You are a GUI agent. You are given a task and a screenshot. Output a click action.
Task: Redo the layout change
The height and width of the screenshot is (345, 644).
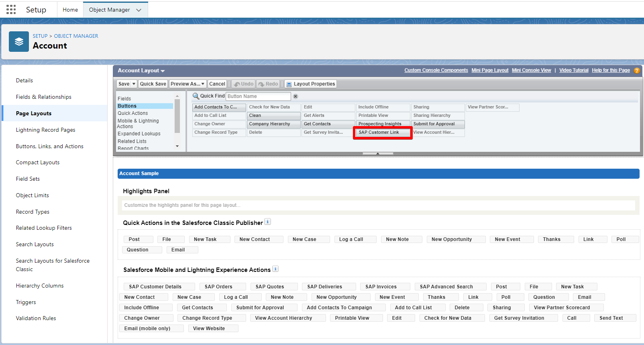pyautogui.click(x=268, y=84)
